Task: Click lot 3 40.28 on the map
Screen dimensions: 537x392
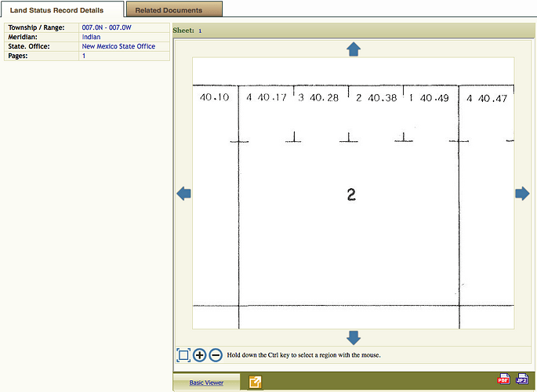Action: (x=318, y=97)
